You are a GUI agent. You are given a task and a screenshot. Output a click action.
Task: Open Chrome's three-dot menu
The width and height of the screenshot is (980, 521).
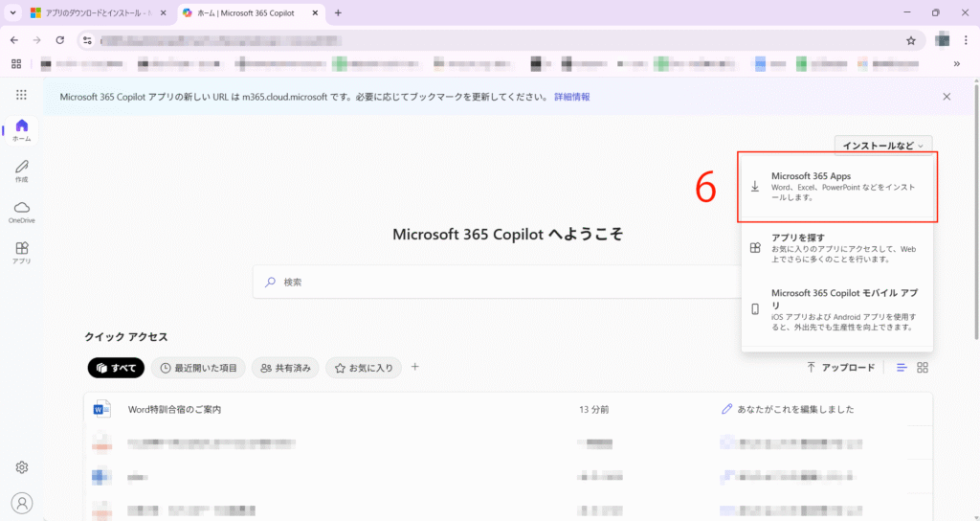pos(965,40)
